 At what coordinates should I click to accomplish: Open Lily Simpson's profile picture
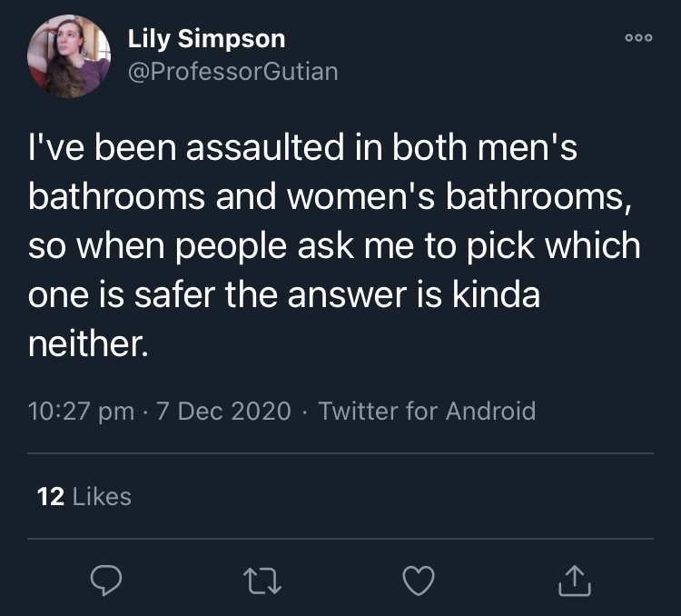69,56
